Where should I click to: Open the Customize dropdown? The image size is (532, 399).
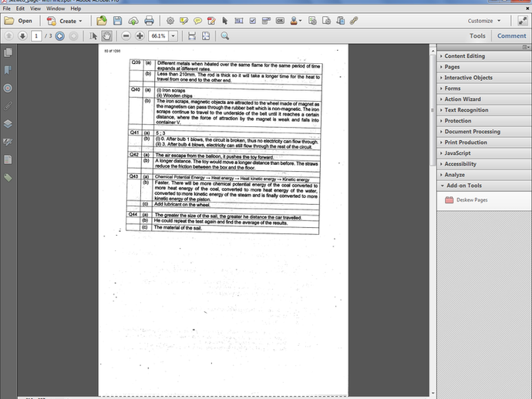(x=484, y=21)
